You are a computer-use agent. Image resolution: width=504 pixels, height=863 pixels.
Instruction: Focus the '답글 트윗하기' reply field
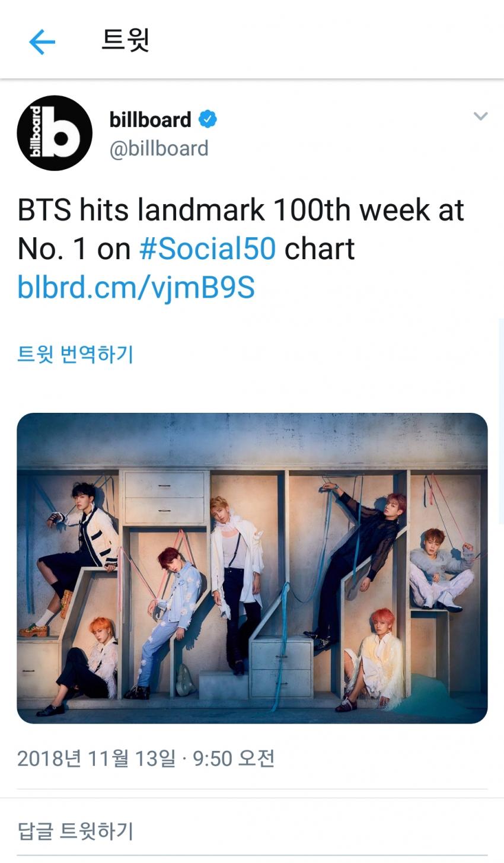click(75, 831)
